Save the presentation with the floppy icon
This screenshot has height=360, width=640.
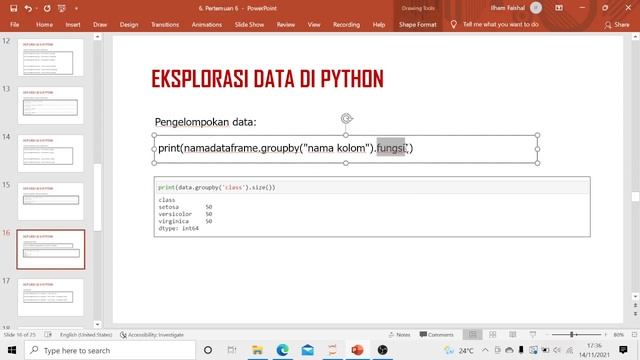13,8
